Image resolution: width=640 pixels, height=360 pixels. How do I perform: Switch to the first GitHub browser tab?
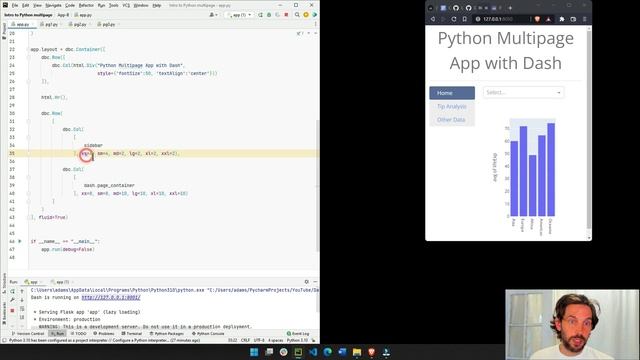click(456, 8)
